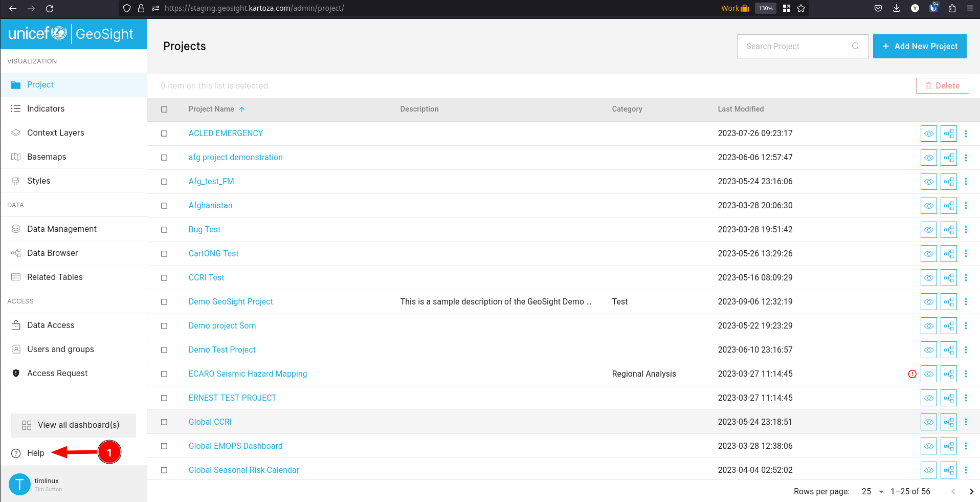This screenshot has height=502, width=980.
Task: Bookmark this page with the star icon
Action: [x=801, y=8]
